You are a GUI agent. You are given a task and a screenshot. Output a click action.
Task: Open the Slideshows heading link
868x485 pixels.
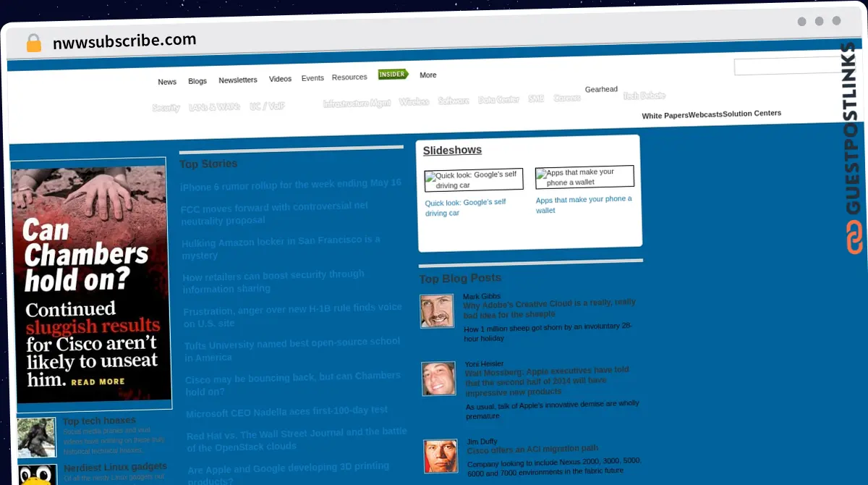tap(452, 151)
